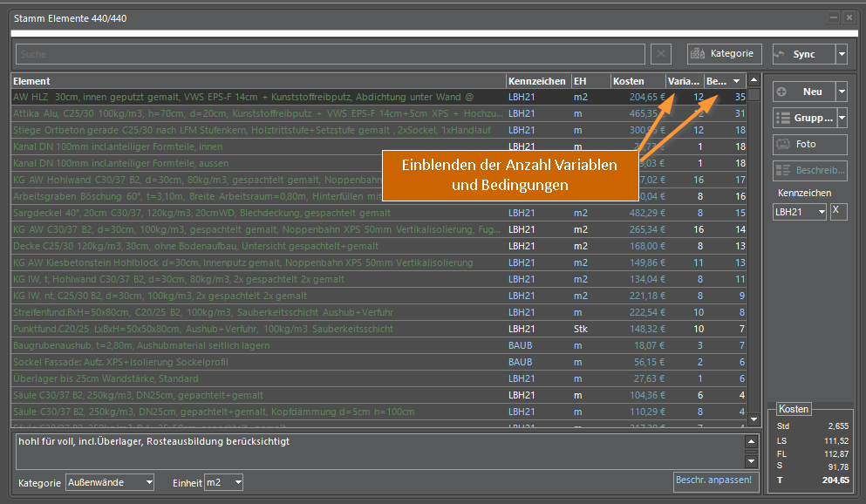Select Decke C25/30 120kg/m3 row
The height and width of the screenshot is (504, 866).
click(378, 246)
